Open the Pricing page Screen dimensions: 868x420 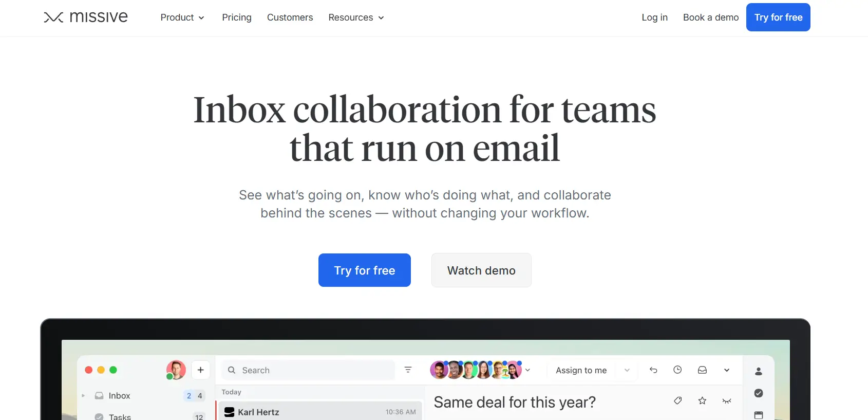237,17
